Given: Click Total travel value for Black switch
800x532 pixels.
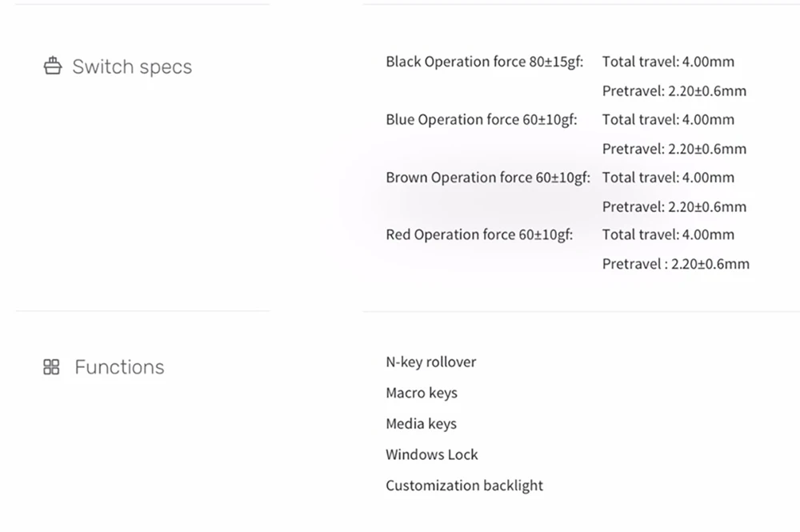Looking at the screenshot, I should tap(668, 62).
